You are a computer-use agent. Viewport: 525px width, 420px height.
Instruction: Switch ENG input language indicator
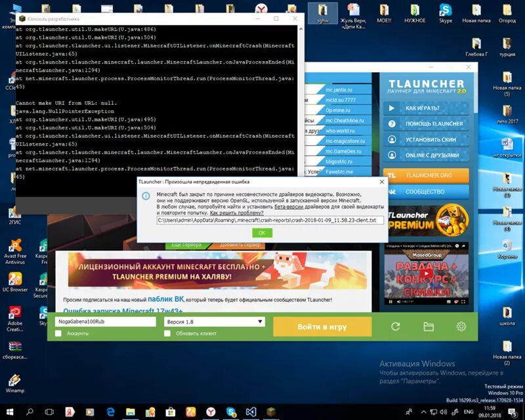click(469, 411)
